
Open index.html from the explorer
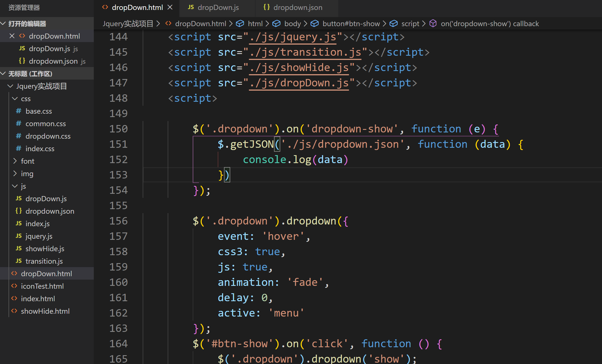coord(47,299)
